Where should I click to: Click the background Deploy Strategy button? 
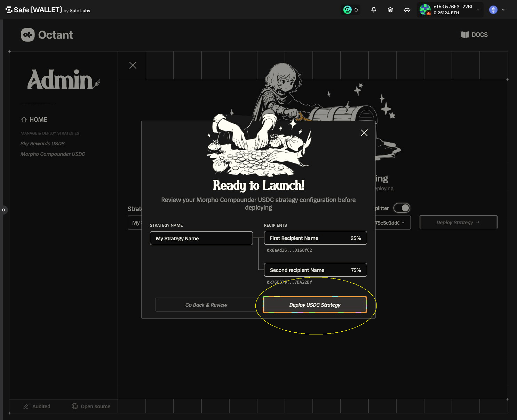(459, 222)
